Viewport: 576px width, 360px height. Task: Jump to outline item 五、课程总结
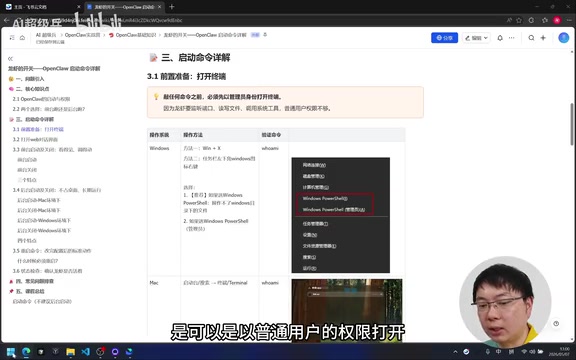point(30,291)
